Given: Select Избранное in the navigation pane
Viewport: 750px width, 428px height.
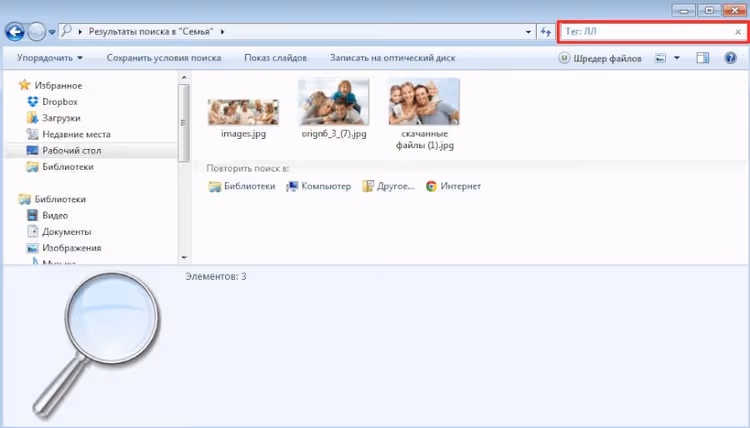Looking at the screenshot, I should click(x=58, y=86).
